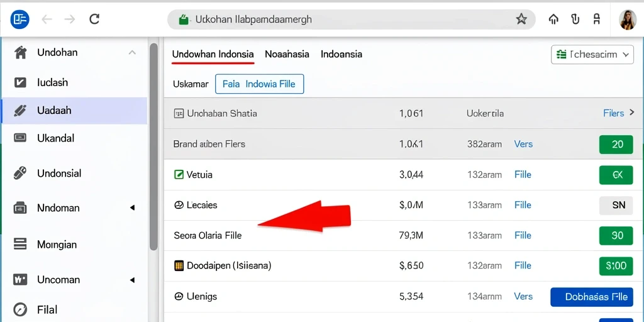Screen dimensions: 644x322
Task: Click value 3,044 in Vetuia row
Action: pyautogui.click(x=411, y=175)
